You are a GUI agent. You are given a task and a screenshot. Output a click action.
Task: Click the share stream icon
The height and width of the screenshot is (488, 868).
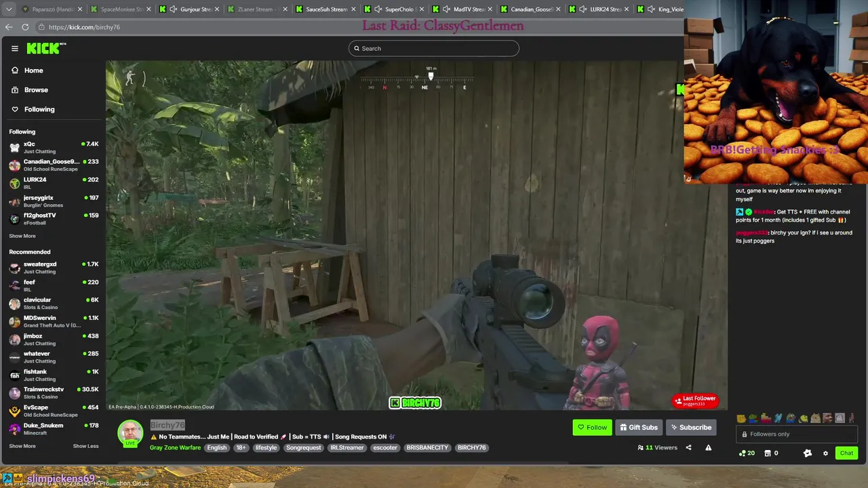(x=688, y=447)
